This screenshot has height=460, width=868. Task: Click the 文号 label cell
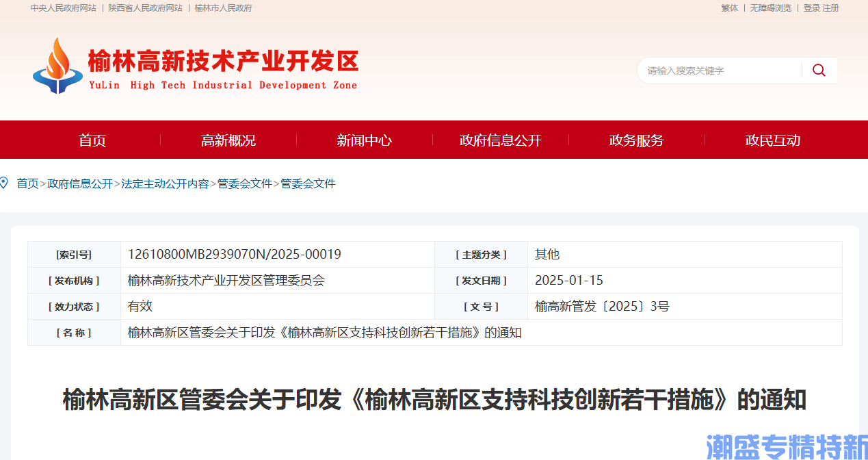481,307
